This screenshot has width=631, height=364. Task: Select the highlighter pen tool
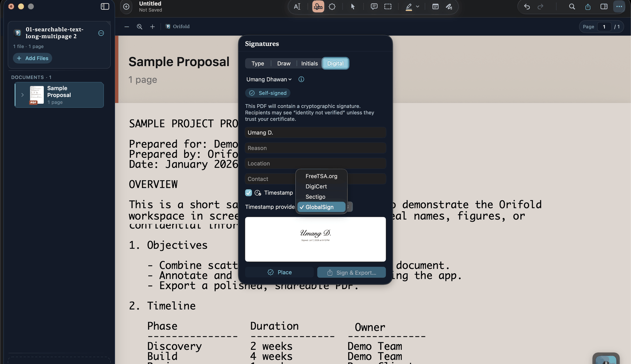point(409,7)
